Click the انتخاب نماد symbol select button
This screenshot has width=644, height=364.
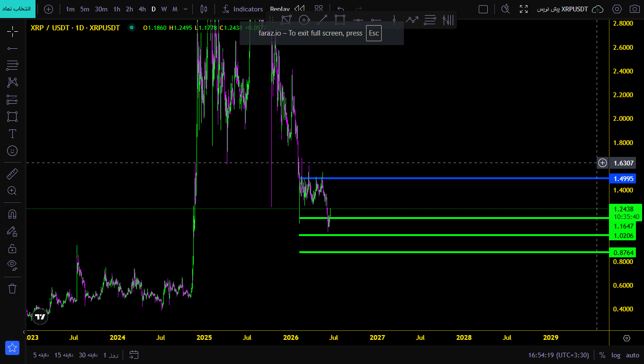coord(18,9)
